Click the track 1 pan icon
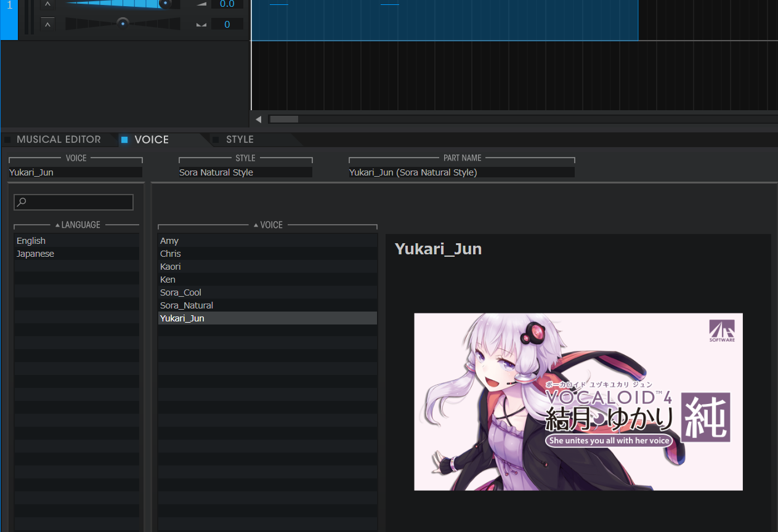This screenshot has width=778, height=532. click(201, 25)
